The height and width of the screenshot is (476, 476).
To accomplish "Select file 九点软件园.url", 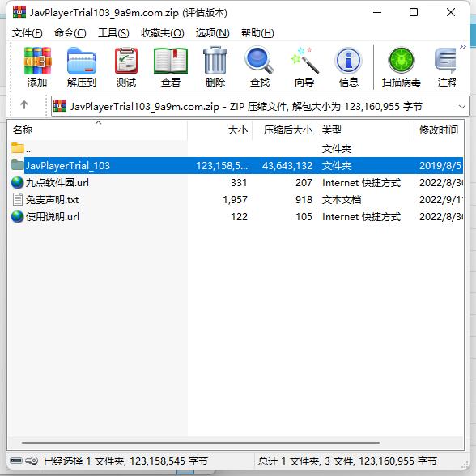I will 57,182.
